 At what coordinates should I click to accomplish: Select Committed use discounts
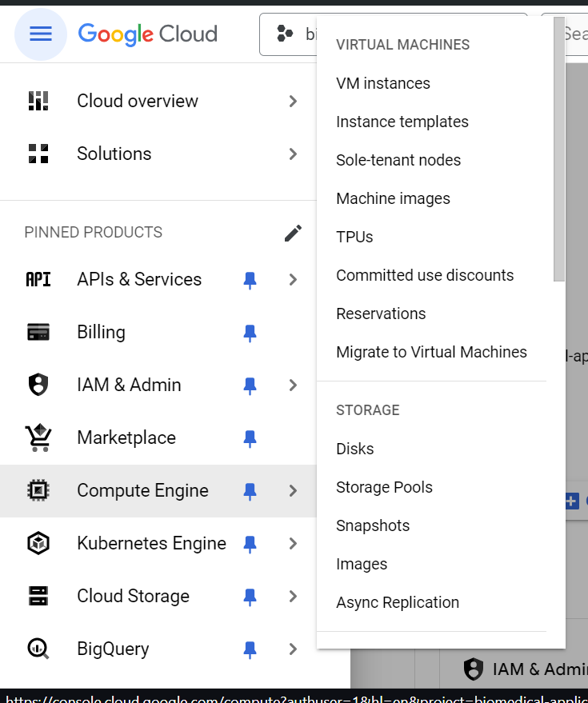425,275
